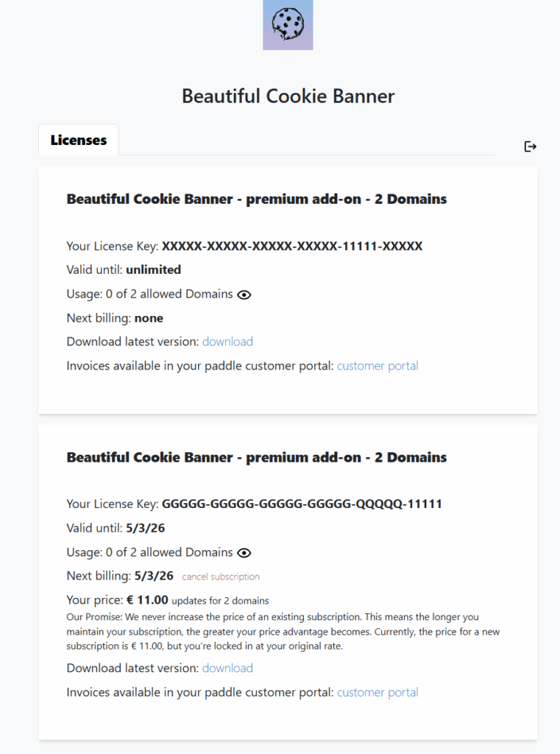Click the second premium add-on card heading
The width and height of the screenshot is (560, 754).
257,457
